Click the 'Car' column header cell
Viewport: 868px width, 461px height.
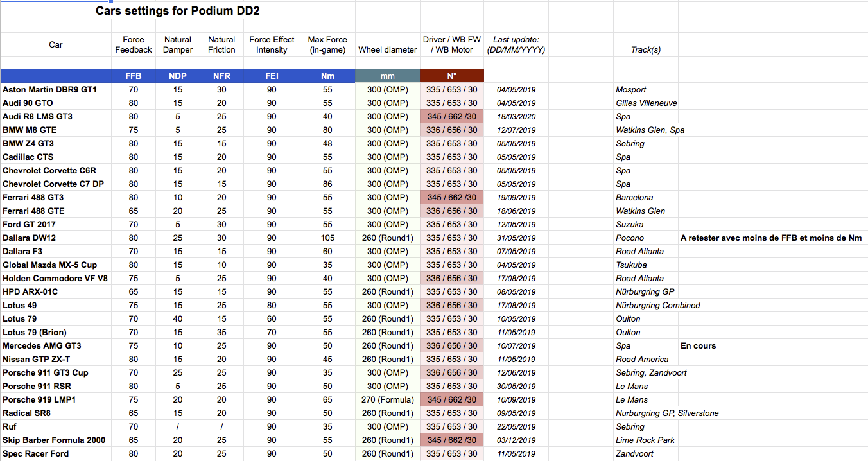click(56, 44)
